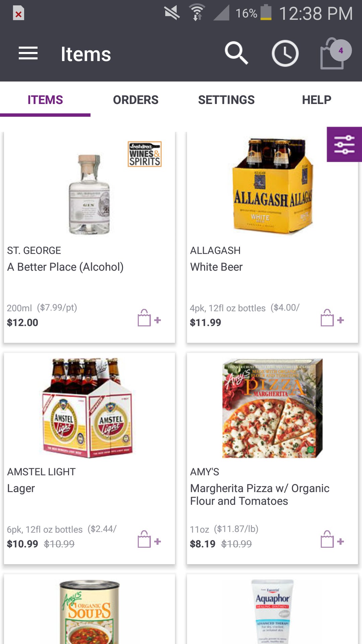Viewport: 362px width, 644px height.
Task: Add St. George gin to bag
Action: 149,318
